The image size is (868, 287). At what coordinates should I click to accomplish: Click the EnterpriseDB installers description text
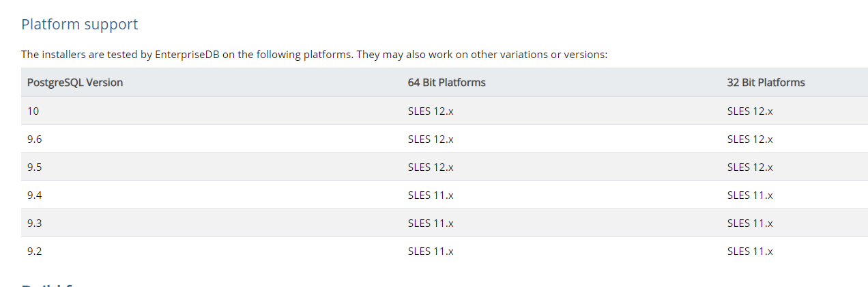[x=314, y=55]
